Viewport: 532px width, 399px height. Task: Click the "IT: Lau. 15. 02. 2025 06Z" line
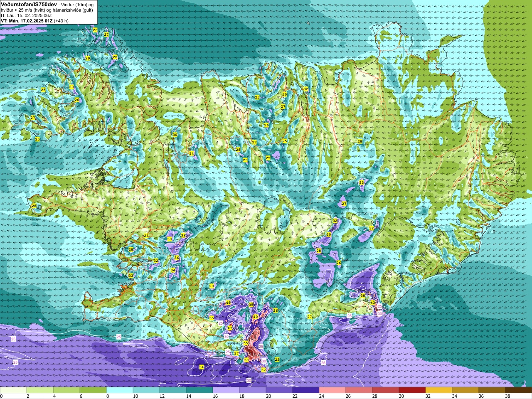[x=26, y=15]
